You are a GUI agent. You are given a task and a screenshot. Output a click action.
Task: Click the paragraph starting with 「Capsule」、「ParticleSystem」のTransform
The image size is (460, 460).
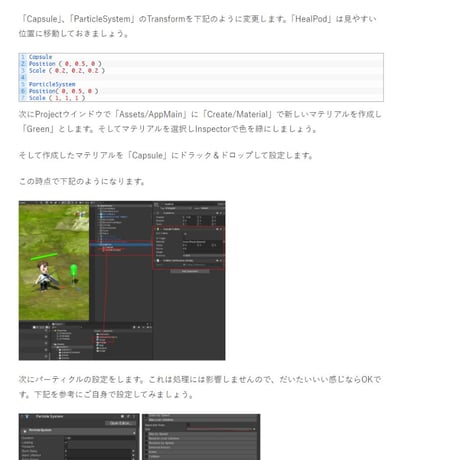tap(198, 26)
